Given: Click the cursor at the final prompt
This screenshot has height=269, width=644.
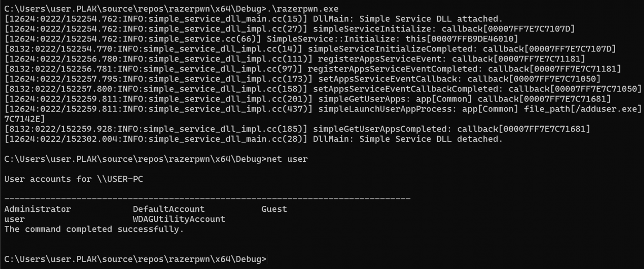Looking at the screenshot, I should click(268, 259).
